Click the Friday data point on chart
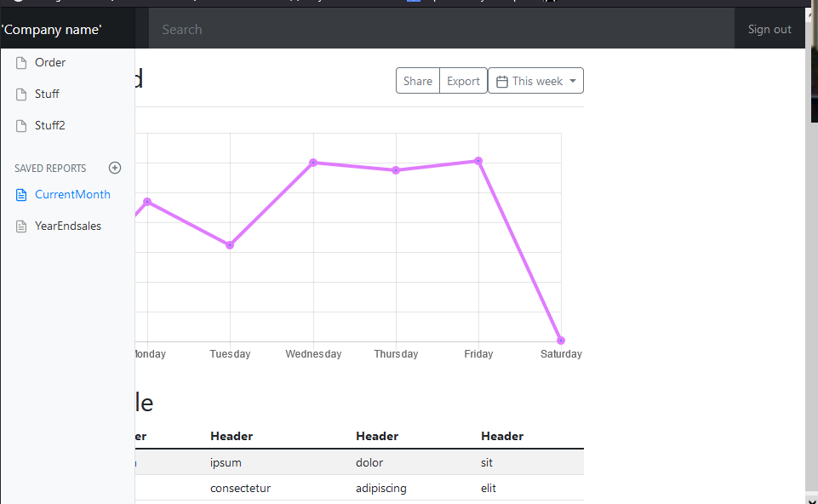This screenshot has height=504, width=818. pyautogui.click(x=478, y=161)
